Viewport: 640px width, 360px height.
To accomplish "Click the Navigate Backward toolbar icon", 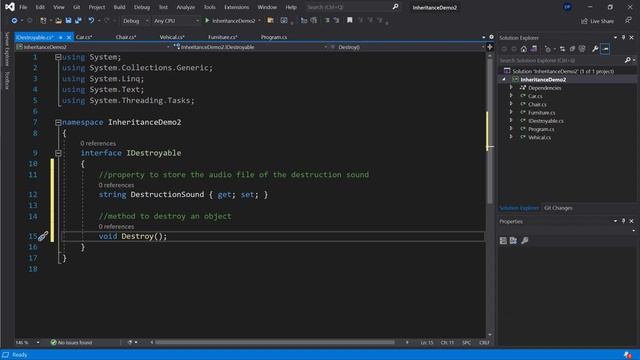I will 14,20.
